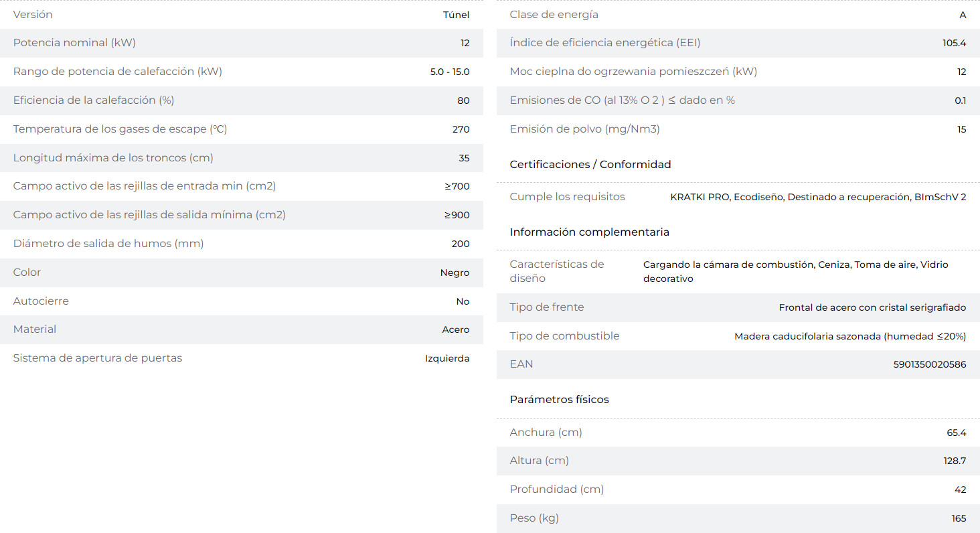Select the 'Tipo de combustible' row label
The width and height of the screenshot is (980, 533).
coord(564,336)
